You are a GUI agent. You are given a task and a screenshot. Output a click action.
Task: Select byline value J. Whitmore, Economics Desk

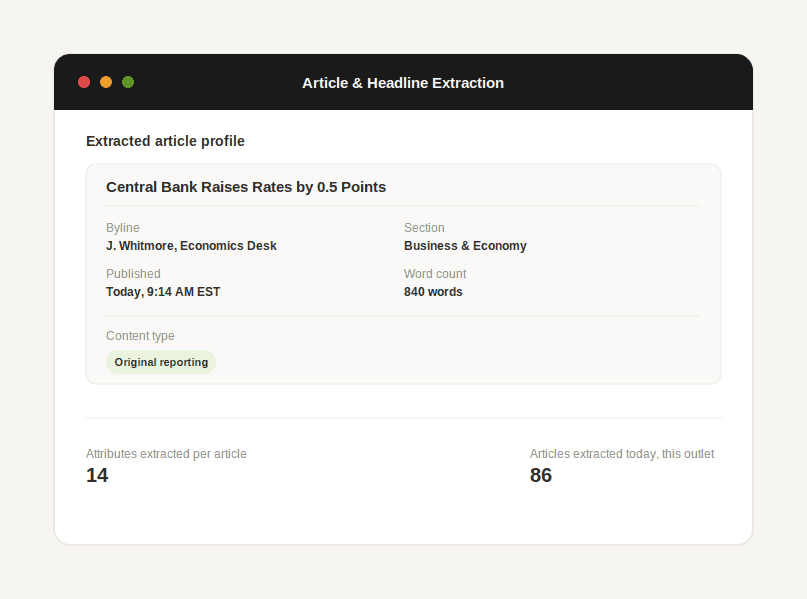(191, 246)
